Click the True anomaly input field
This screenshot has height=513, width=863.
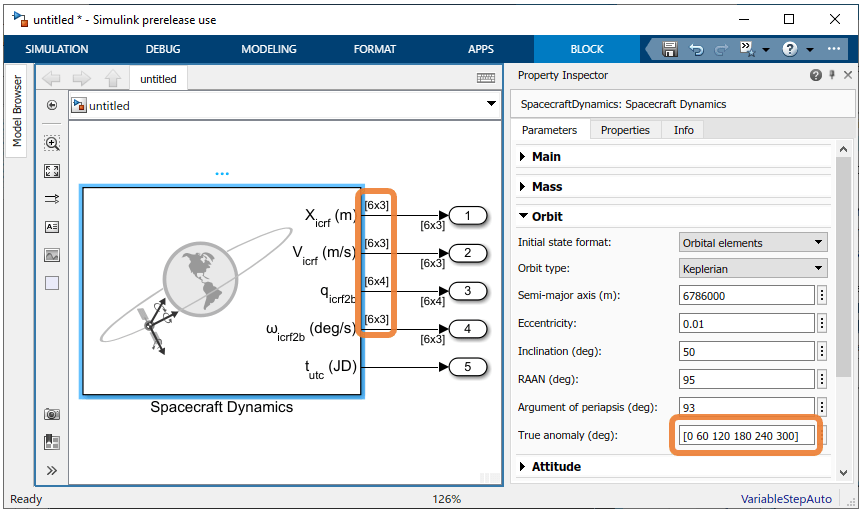pos(746,436)
